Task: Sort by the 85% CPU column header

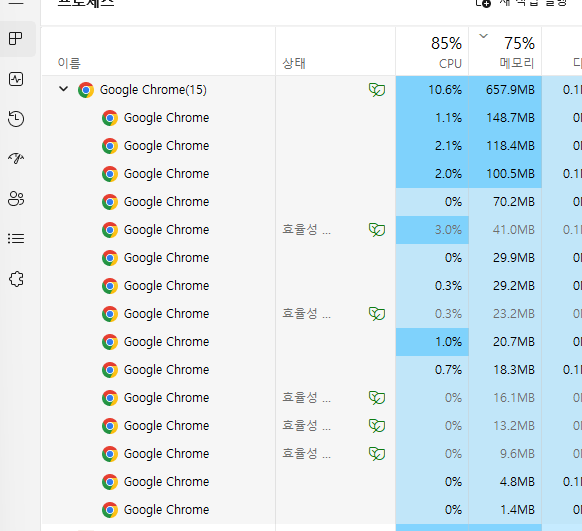Action: click(x=432, y=51)
